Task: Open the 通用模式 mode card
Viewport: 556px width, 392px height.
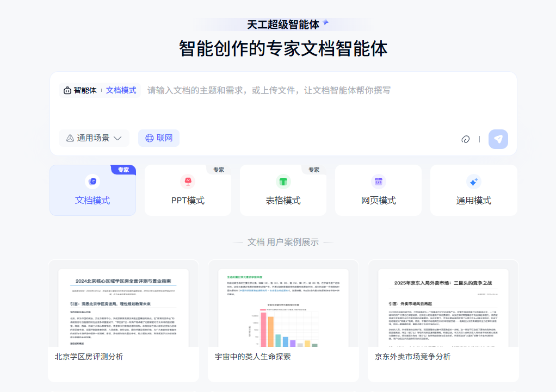Action: 473,190
